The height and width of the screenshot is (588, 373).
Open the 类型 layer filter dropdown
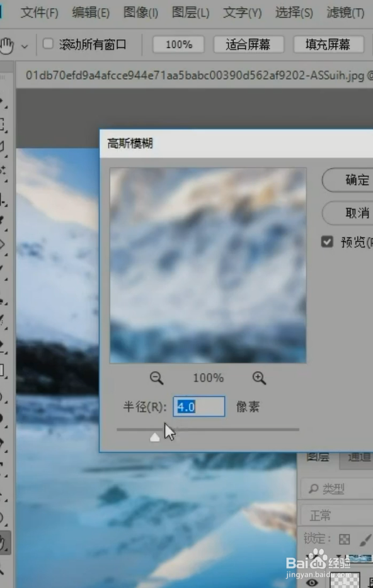[337, 489]
